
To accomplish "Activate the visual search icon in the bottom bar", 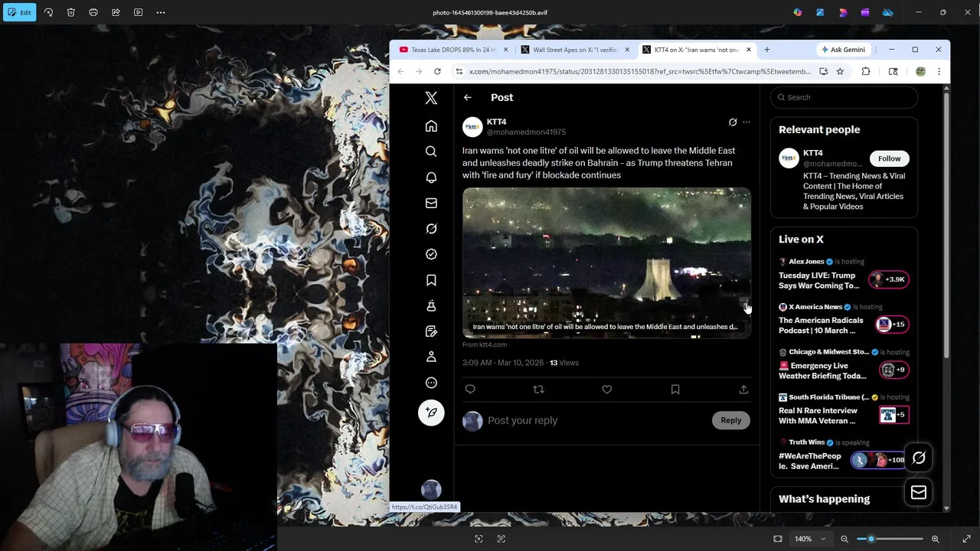I will tap(479, 539).
